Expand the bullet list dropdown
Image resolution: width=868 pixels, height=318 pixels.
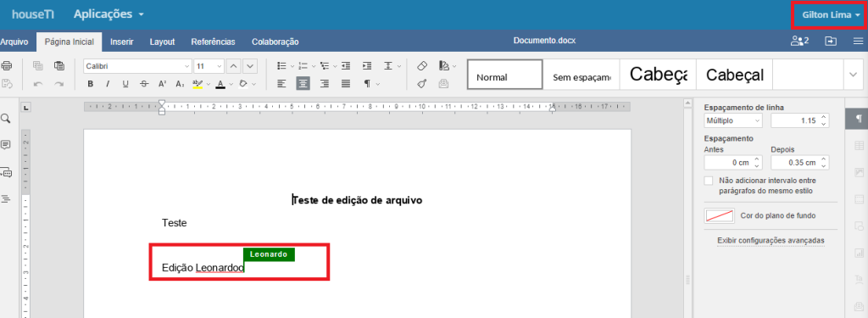click(x=292, y=66)
